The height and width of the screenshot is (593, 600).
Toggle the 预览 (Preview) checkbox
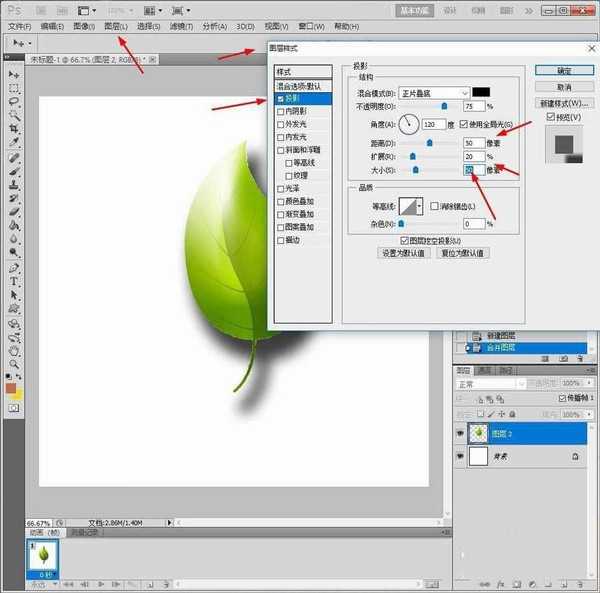click(x=551, y=117)
